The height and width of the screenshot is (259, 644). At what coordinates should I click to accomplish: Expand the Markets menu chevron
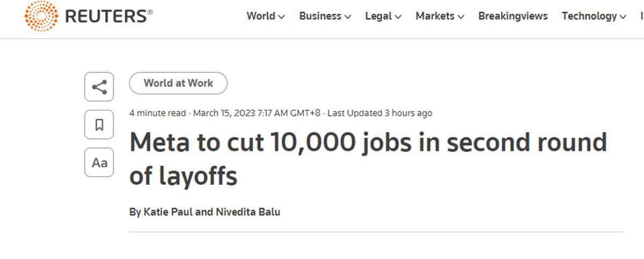(460, 17)
